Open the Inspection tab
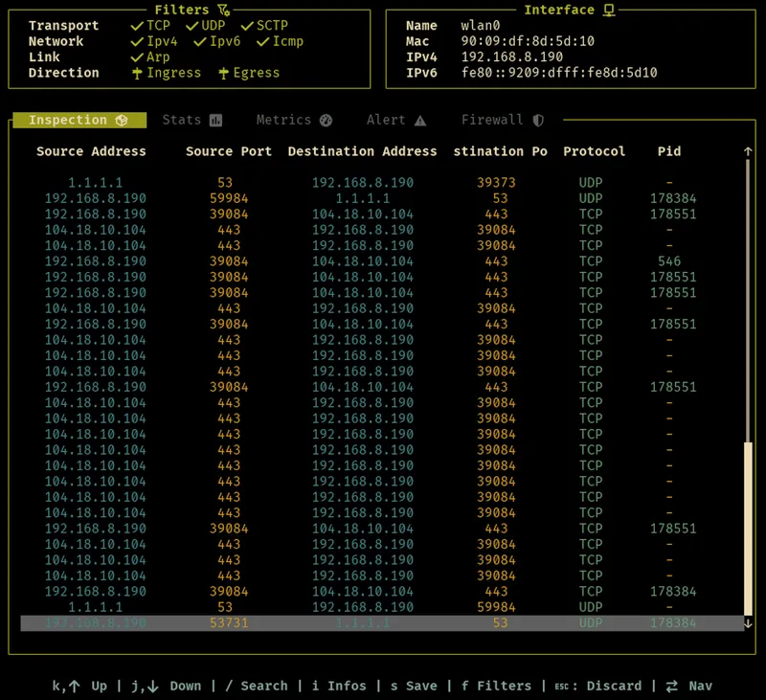The image size is (766, 700). point(79,120)
